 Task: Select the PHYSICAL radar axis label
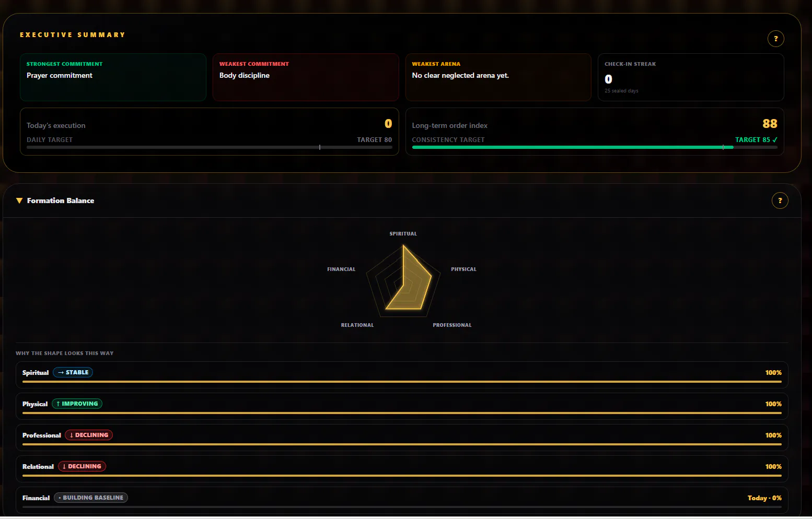pyautogui.click(x=463, y=269)
